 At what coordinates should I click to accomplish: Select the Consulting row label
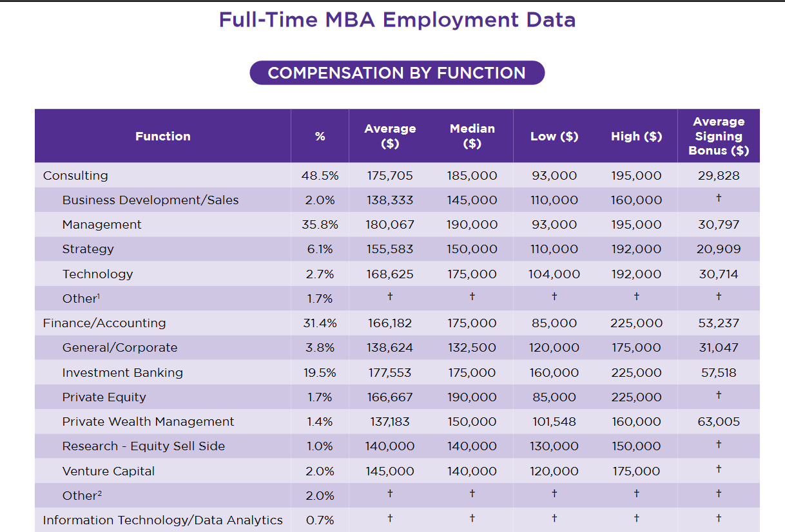click(75, 175)
